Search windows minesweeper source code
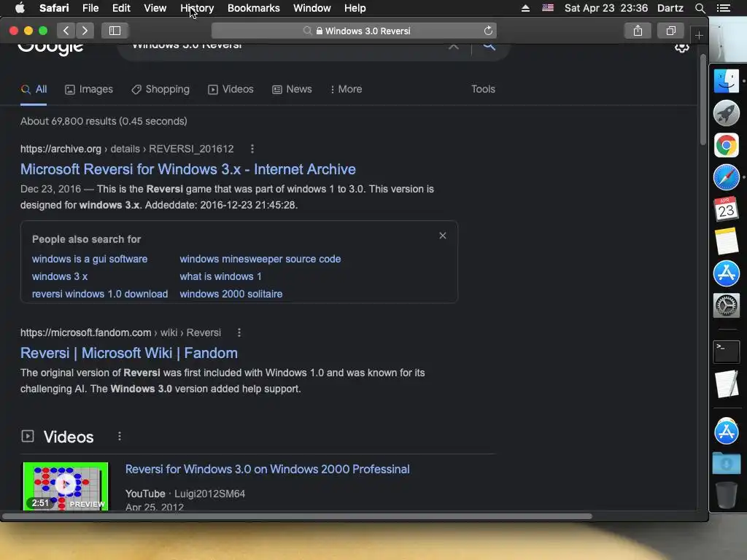The width and height of the screenshot is (747, 560). 260,259
